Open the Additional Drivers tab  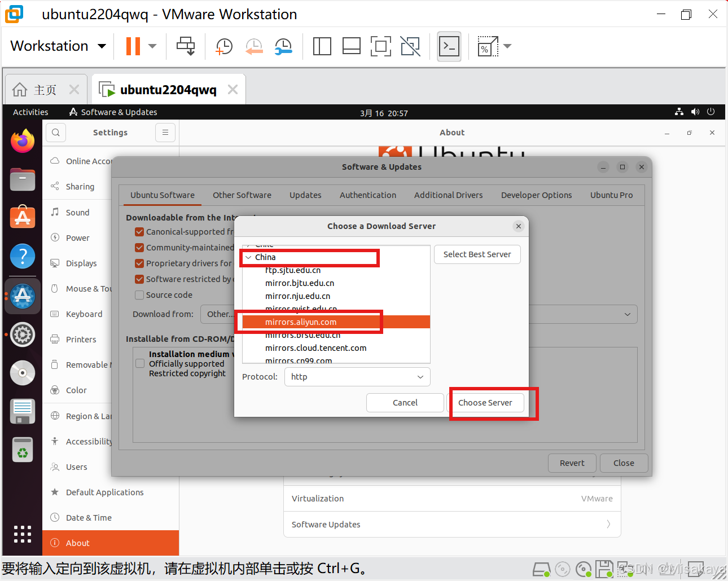(449, 195)
